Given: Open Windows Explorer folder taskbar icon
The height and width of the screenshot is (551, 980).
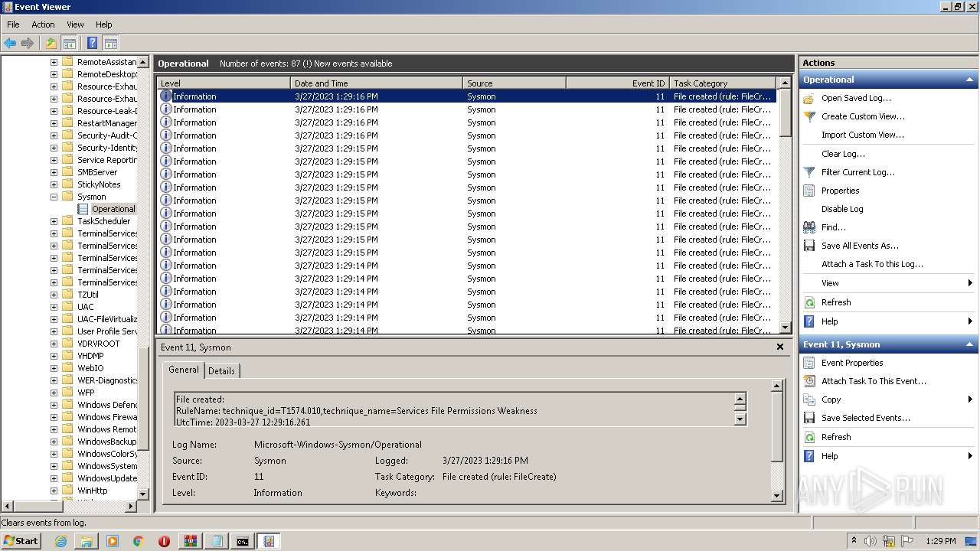Looking at the screenshot, I should coord(87,541).
